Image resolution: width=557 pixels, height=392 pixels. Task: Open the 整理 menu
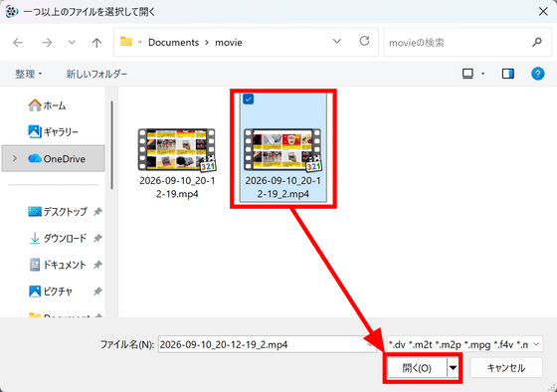(29, 74)
